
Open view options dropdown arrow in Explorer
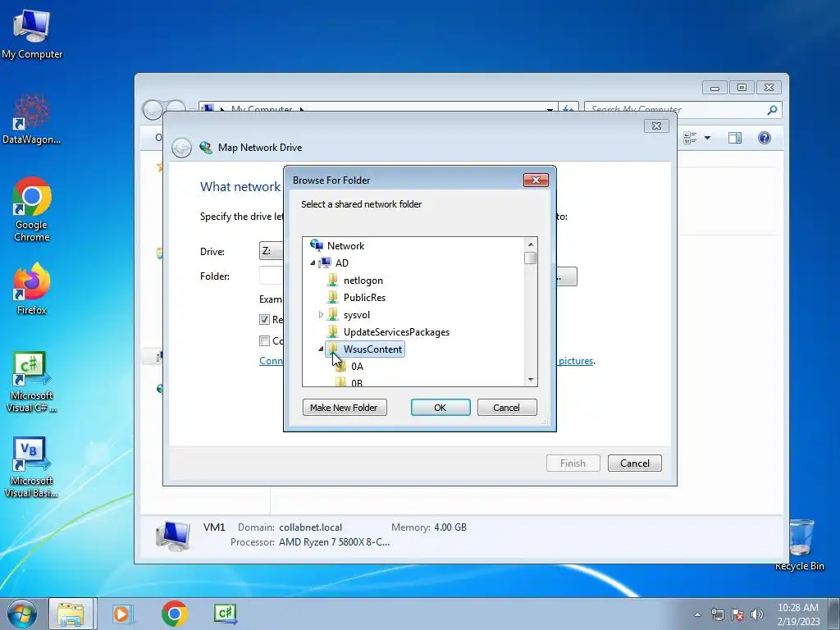pos(707,138)
